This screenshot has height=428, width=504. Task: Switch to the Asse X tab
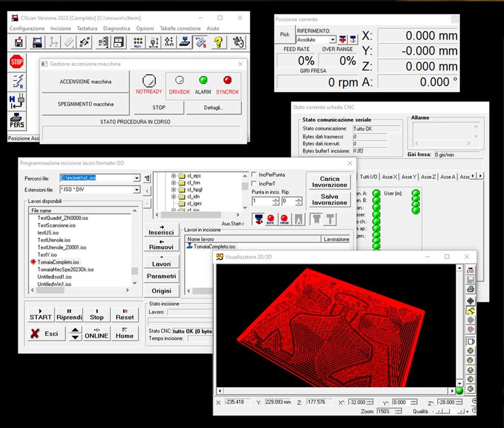click(389, 177)
